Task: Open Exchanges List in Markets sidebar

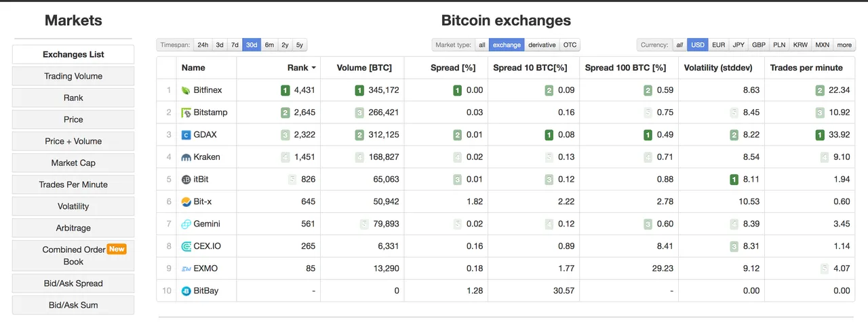Action: (x=73, y=54)
